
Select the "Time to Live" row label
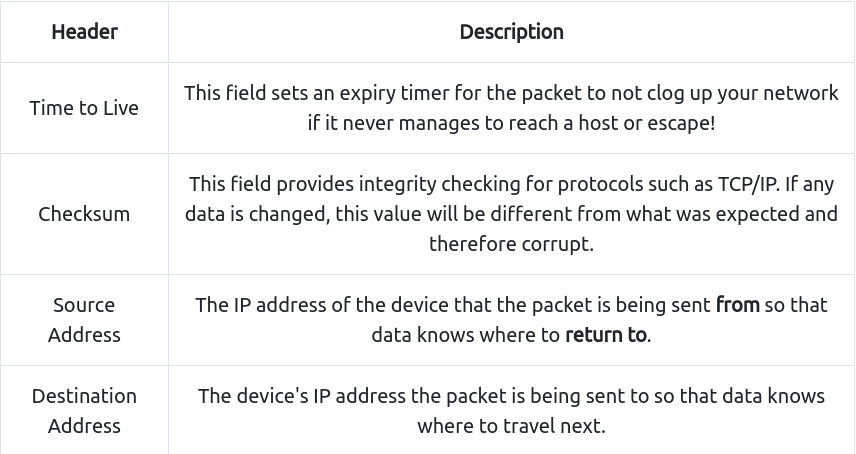tap(84, 108)
